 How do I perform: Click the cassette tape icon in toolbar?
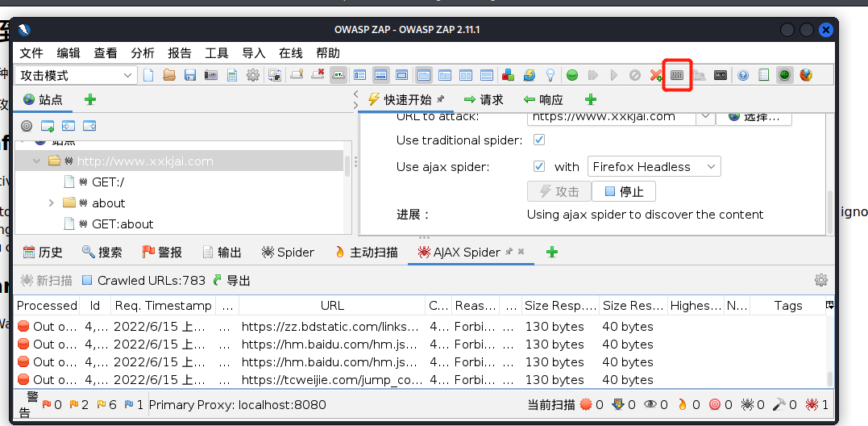[721, 75]
